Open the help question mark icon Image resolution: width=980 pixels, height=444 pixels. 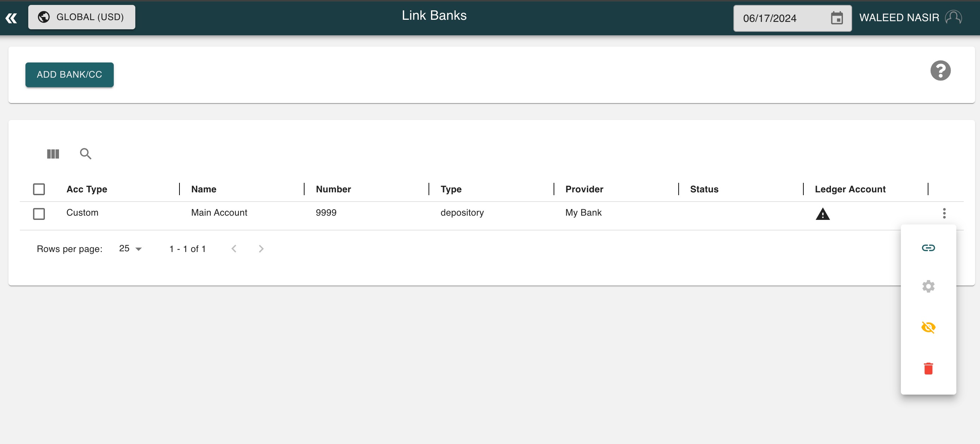(x=940, y=71)
